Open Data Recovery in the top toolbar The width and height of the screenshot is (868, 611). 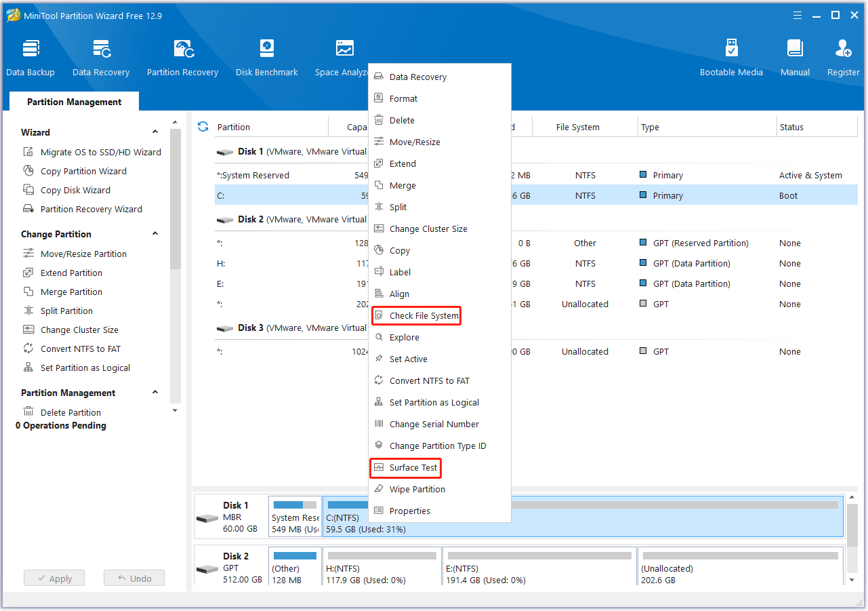[x=101, y=58]
